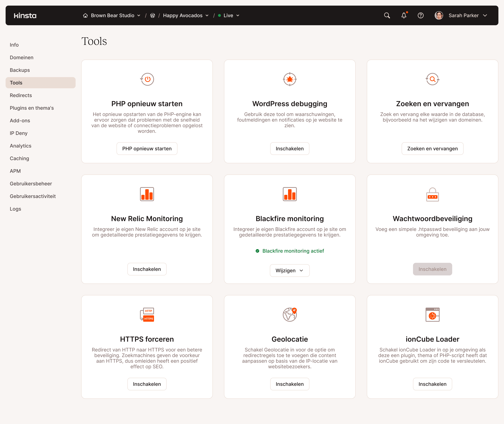Click the Wachtwoordbeveiliging padlock icon
504x424 pixels.
coord(432,194)
